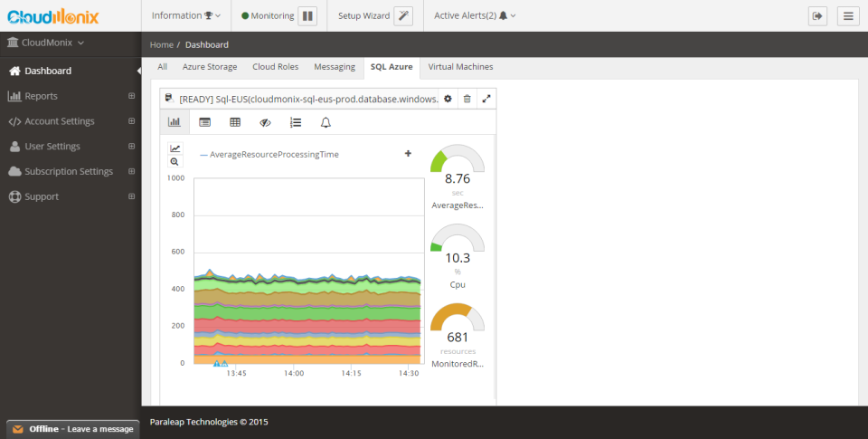This screenshot has height=439, width=868.
Task: Expand the Subscription Settings plus
Action: (131, 171)
